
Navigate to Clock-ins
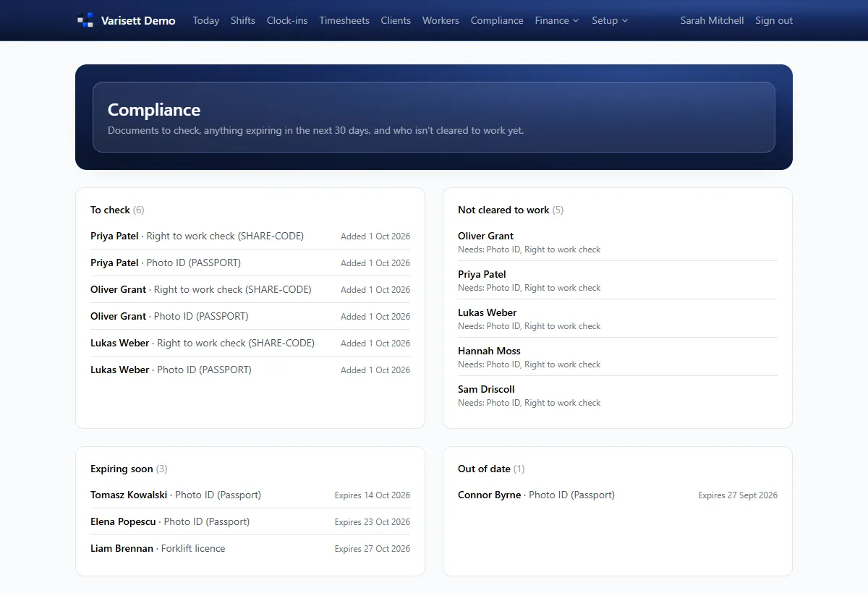287,20
